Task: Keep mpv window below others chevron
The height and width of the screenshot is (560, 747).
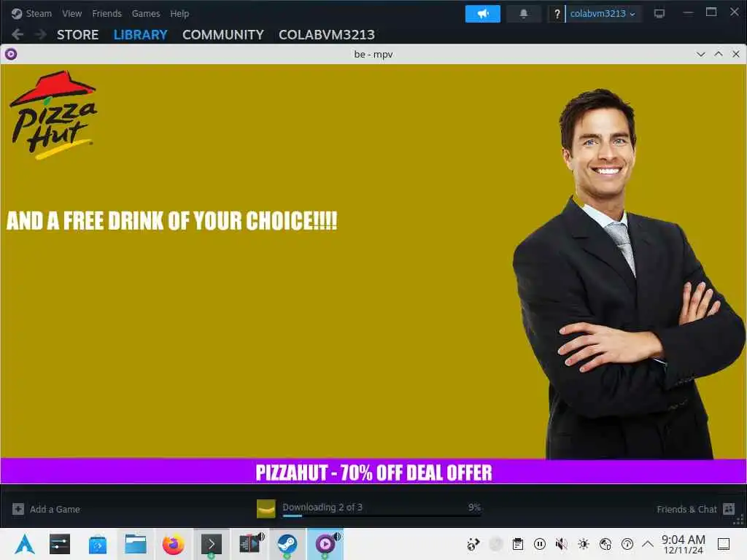Action: 701,54
